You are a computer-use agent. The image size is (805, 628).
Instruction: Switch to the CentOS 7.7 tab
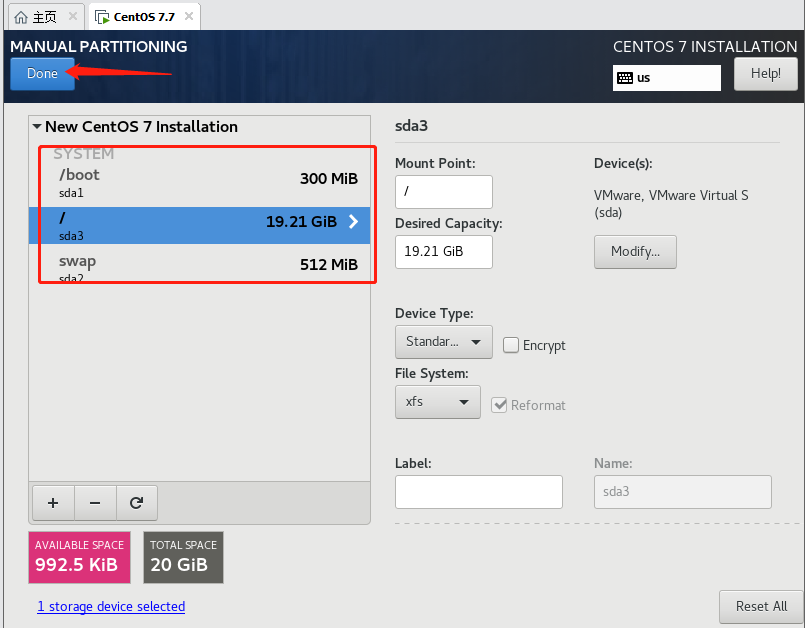144,17
